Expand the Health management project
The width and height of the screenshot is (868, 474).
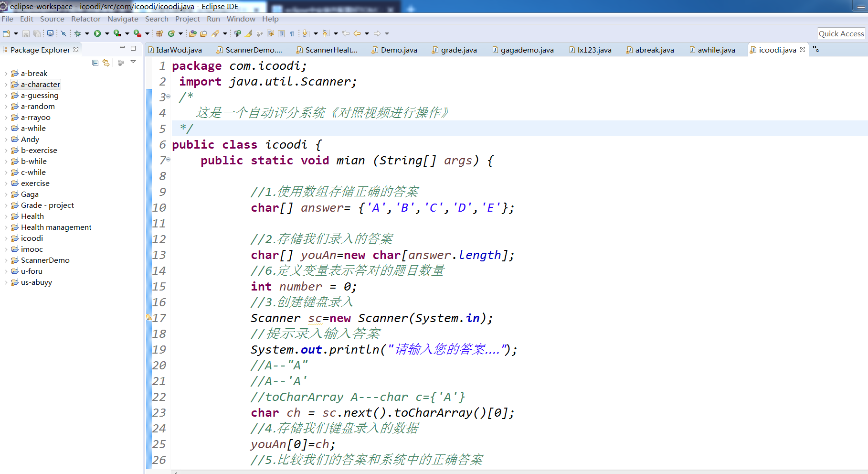point(6,227)
